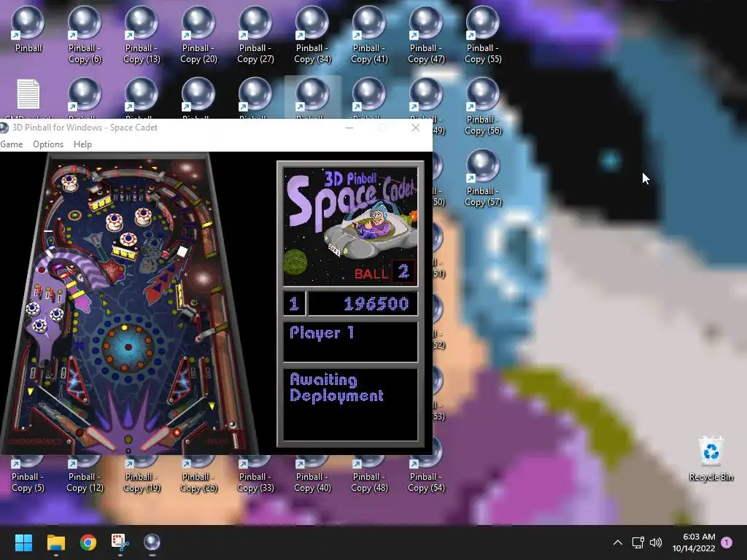Open the Pinball desktop shortcut
Viewport: 747px width, 560px height.
pyautogui.click(x=28, y=29)
